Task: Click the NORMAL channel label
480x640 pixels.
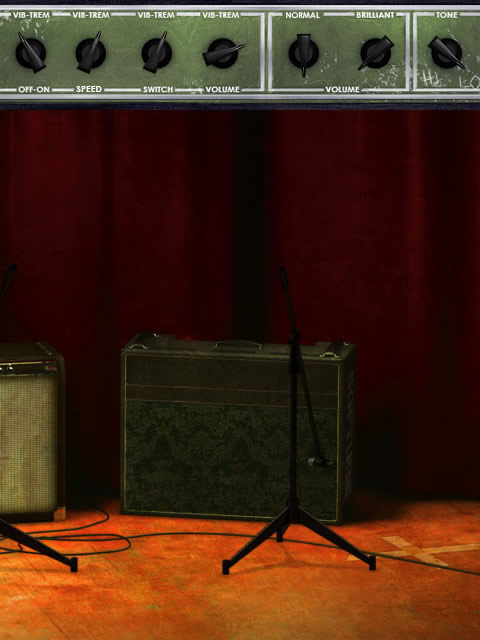Action: click(x=302, y=15)
